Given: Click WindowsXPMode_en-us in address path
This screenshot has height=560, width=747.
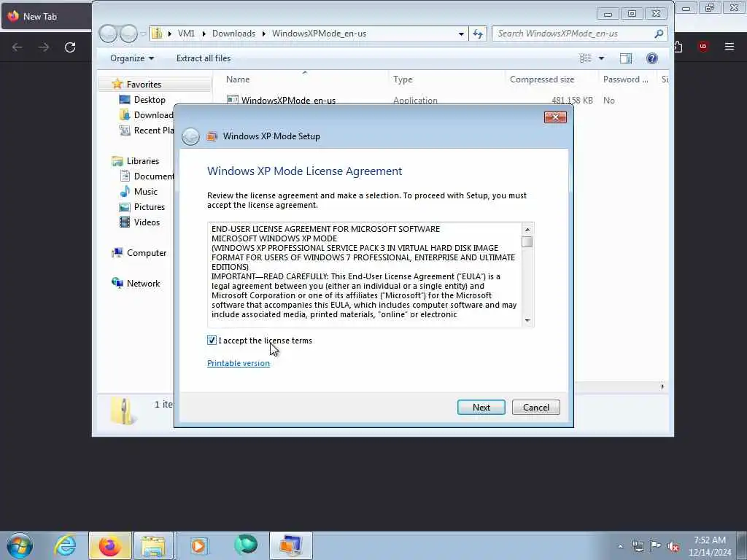Looking at the screenshot, I should 319,34.
